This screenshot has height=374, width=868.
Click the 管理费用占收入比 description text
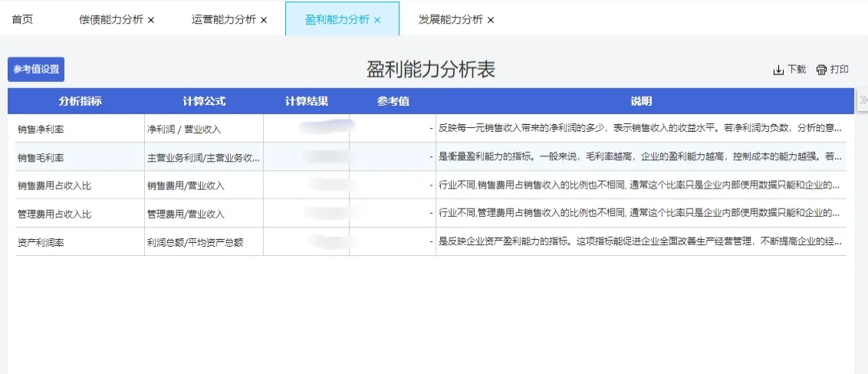640,214
